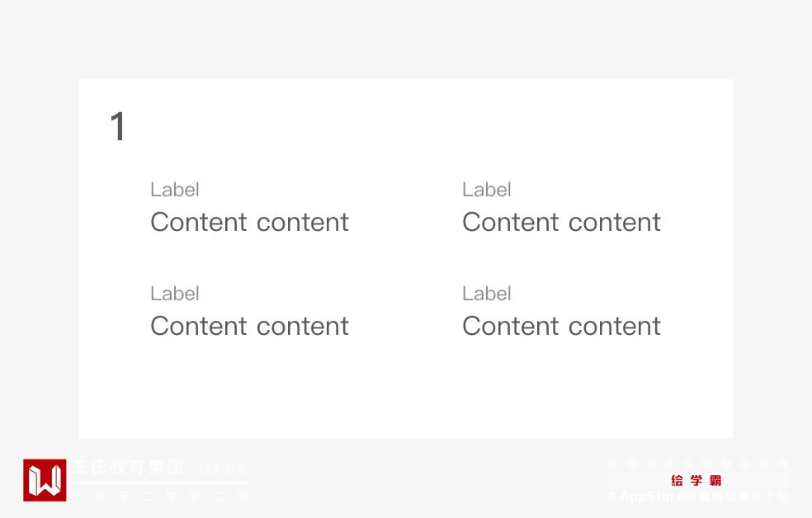Screen dimensions: 812x518
Task: Click the number 1 heading
Action: pyautogui.click(x=118, y=128)
